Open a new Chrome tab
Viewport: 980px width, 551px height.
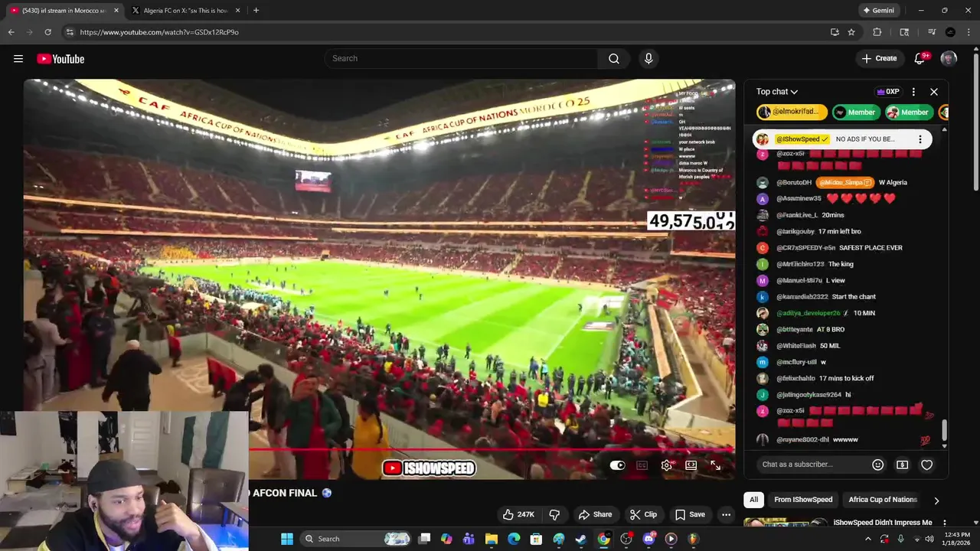[x=256, y=11]
